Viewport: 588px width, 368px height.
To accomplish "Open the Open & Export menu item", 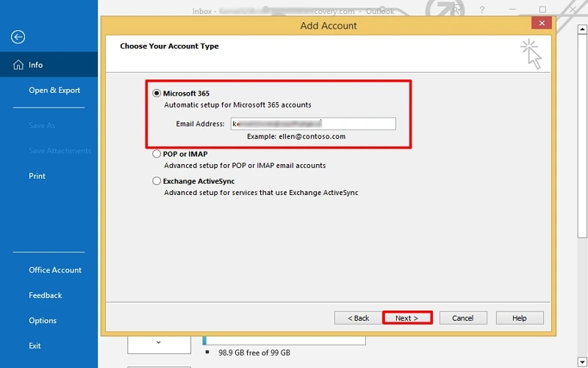I will click(x=54, y=90).
